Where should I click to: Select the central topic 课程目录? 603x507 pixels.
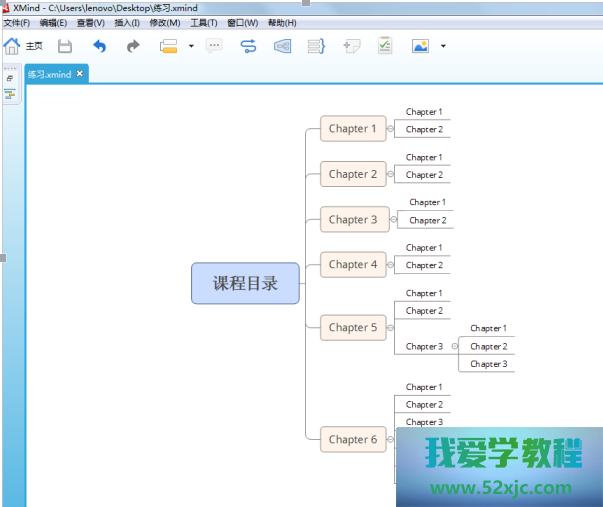[245, 283]
